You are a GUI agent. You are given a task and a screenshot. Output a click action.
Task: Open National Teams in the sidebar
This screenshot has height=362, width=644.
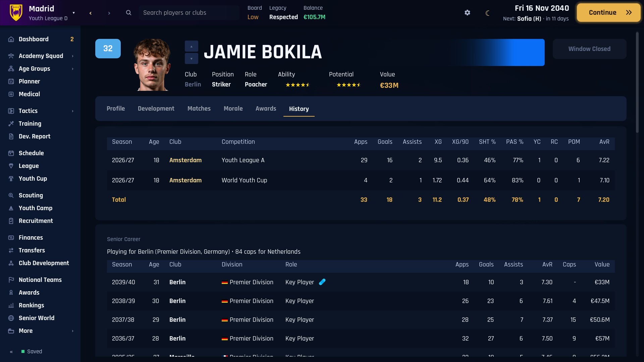pyautogui.click(x=40, y=280)
